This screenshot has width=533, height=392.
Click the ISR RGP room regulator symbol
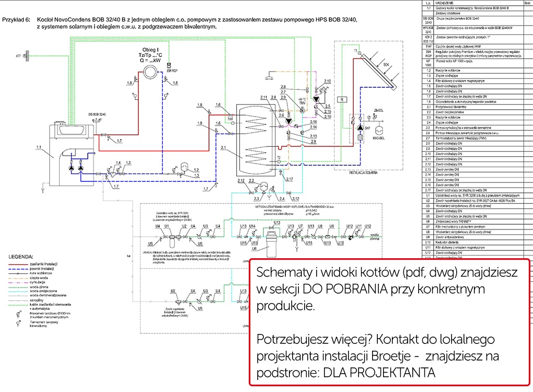click(169, 65)
